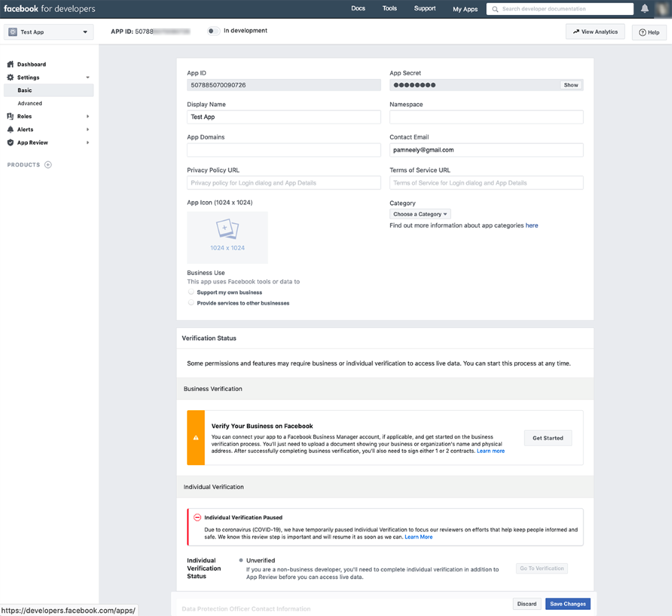Viewport: 672px width, 616px height.
Task: Click the red paused circle icon
Action: 197,517
